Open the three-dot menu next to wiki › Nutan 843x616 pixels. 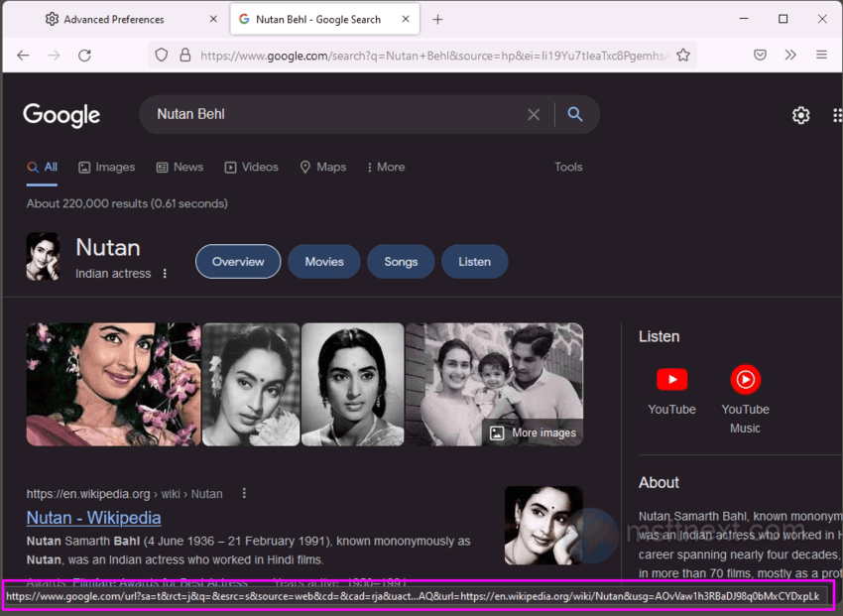[x=244, y=493]
